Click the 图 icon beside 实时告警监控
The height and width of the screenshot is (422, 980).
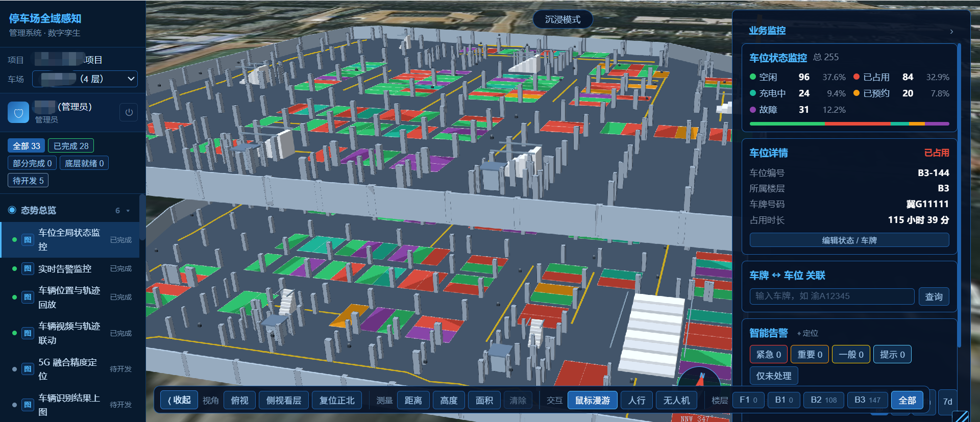click(x=28, y=268)
